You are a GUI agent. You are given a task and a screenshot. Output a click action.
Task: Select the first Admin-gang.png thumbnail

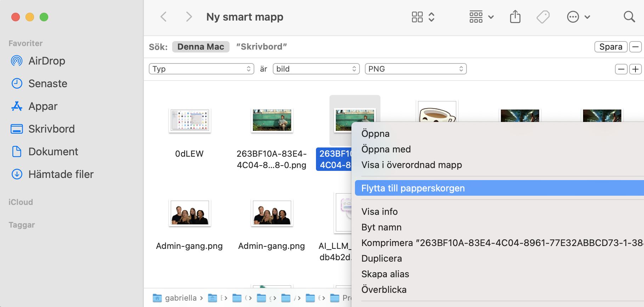pos(190,213)
